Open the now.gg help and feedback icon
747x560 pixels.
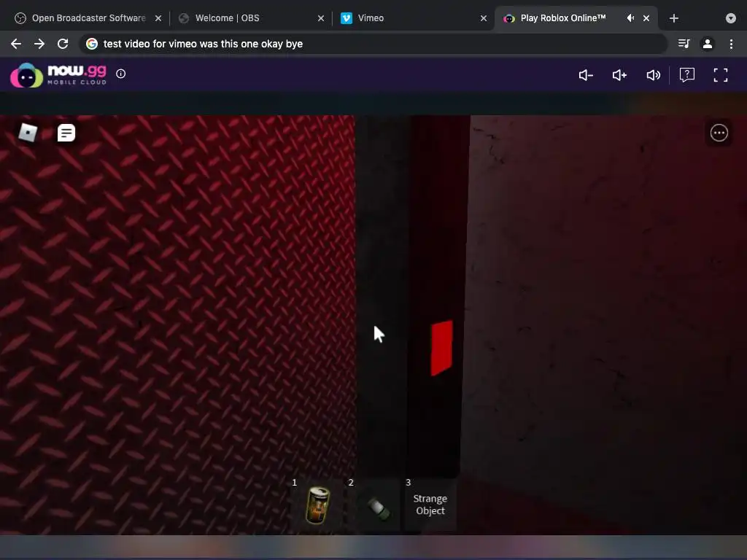687,75
